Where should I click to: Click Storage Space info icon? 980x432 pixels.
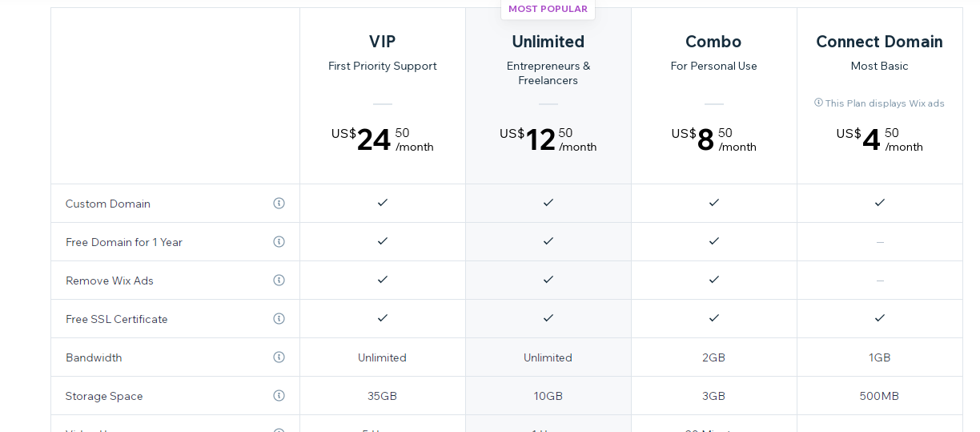tap(279, 396)
